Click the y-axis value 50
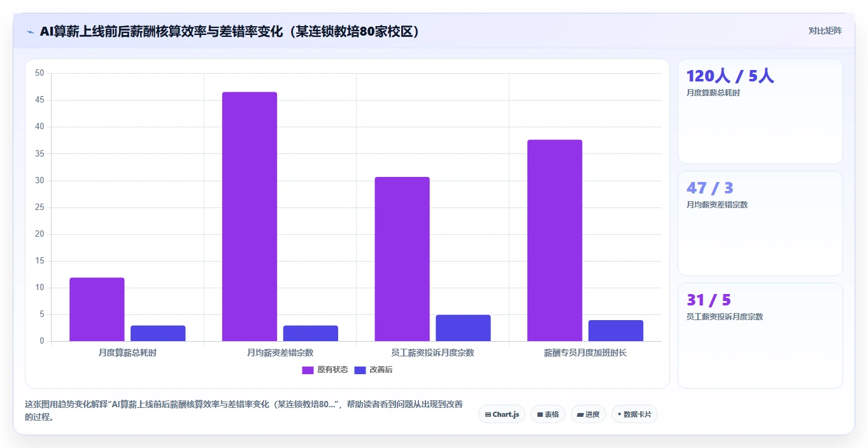The image size is (868, 448). pyautogui.click(x=39, y=73)
